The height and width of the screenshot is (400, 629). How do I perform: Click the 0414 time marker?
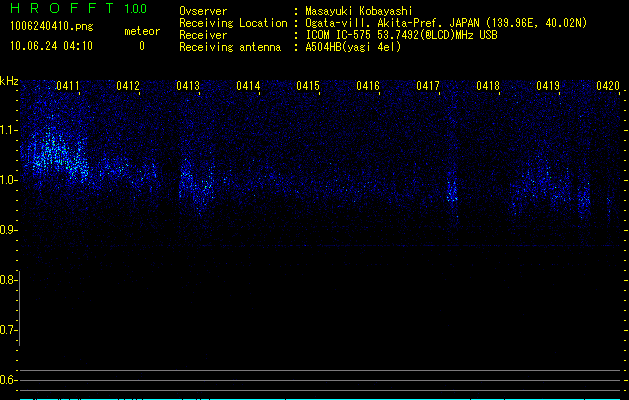(248, 86)
